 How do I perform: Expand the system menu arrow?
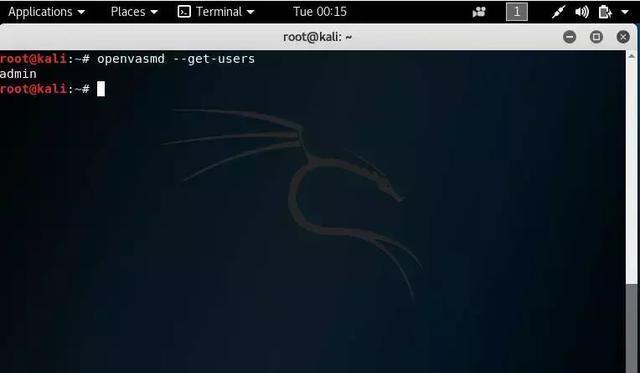[x=624, y=12]
